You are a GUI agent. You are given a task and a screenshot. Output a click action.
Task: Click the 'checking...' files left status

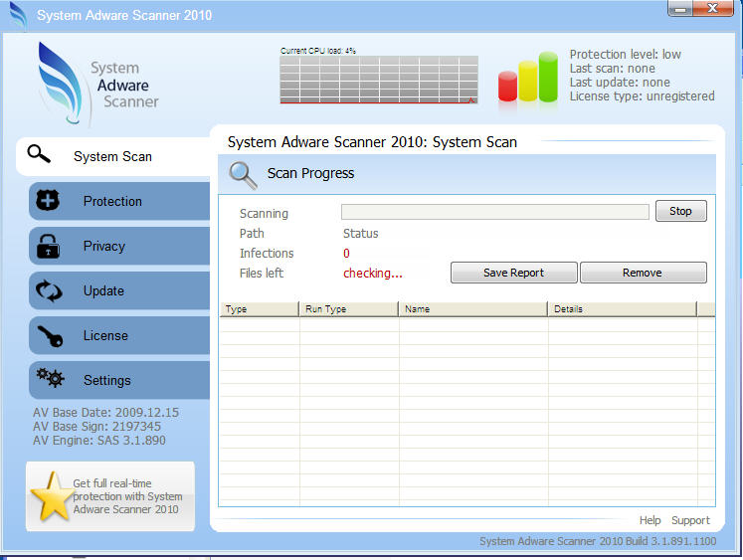372,274
